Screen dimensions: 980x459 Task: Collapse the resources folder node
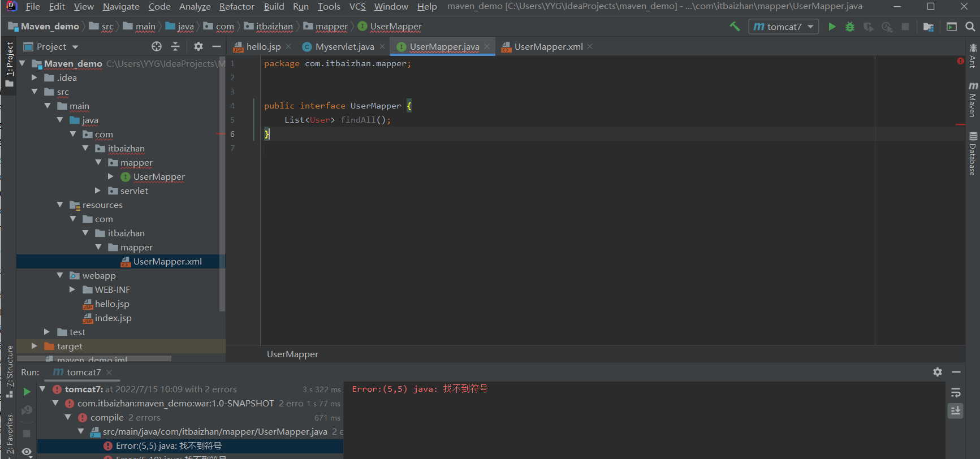click(60, 205)
